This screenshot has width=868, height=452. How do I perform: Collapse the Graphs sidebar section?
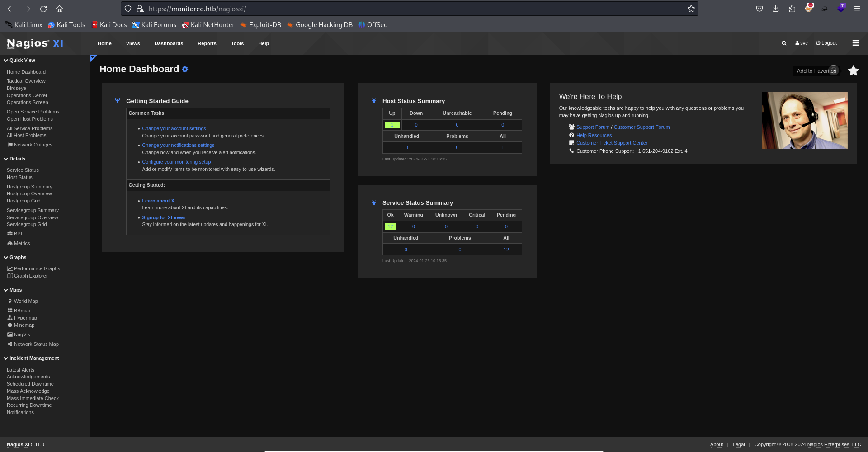15,257
